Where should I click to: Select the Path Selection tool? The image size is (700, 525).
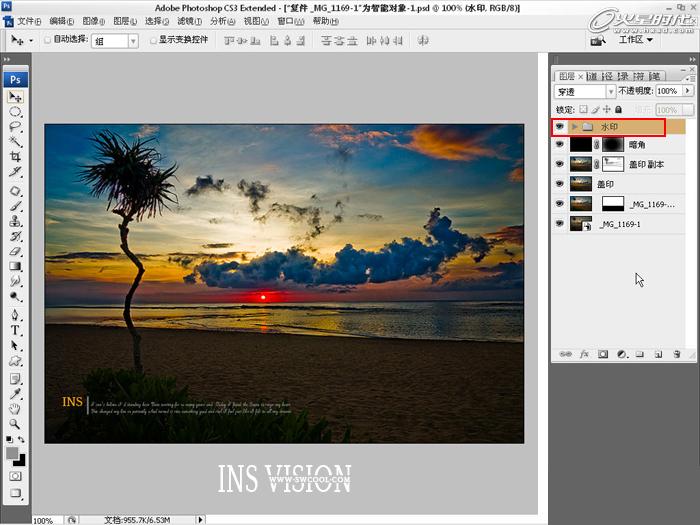coord(15,346)
